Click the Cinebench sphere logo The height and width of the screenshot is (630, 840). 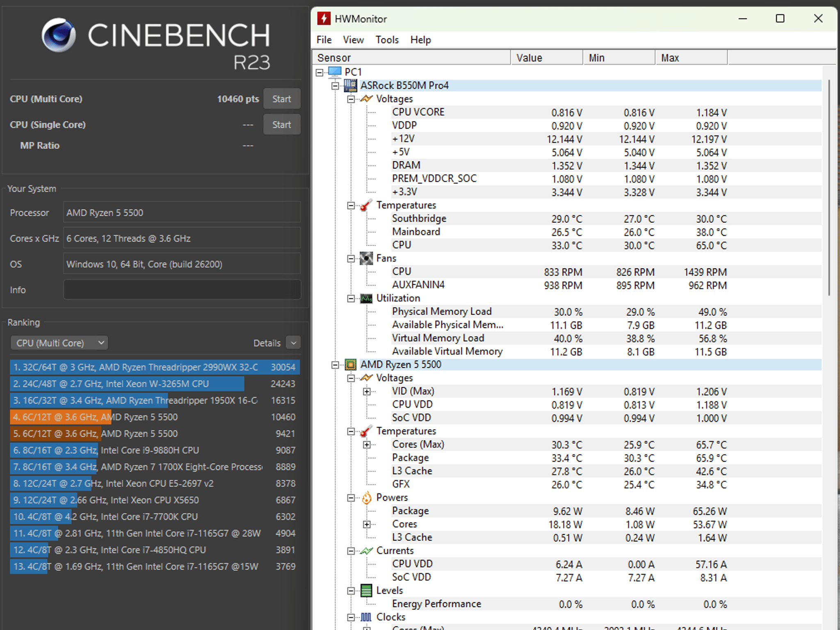point(59,35)
